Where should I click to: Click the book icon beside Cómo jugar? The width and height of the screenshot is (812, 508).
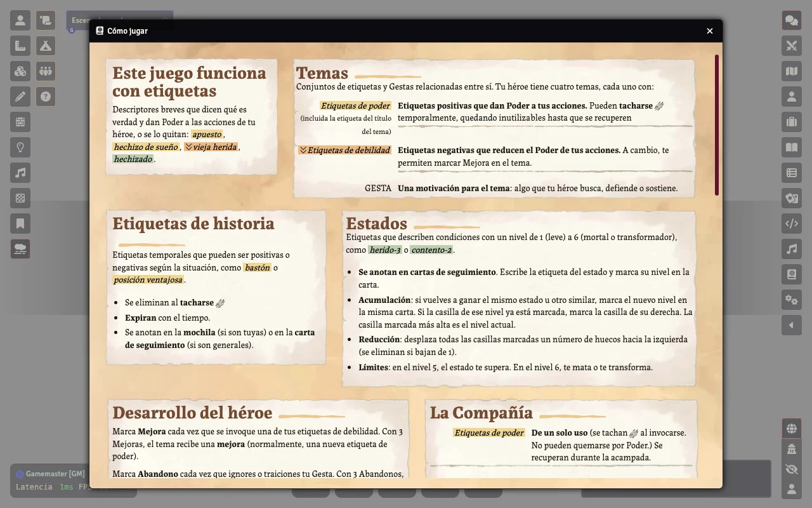click(100, 30)
